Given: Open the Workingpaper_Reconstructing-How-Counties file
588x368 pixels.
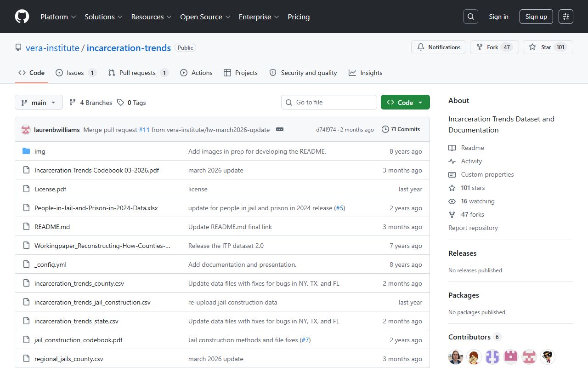Looking at the screenshot, I should click(102, 246).
